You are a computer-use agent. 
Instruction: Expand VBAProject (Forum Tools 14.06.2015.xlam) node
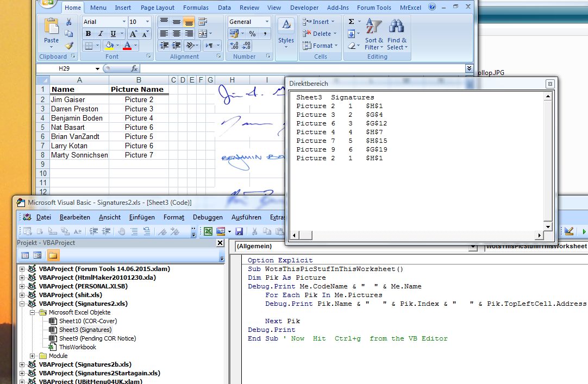[22, 269]
